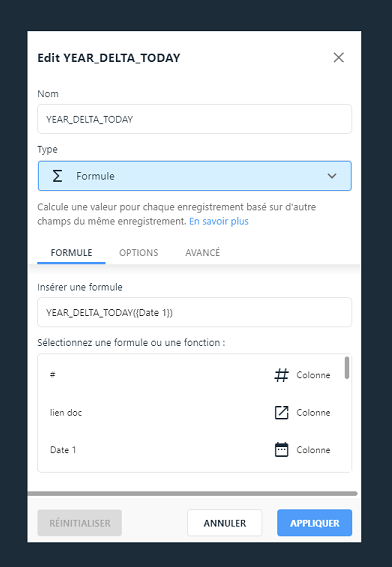Click the ANNULER button
The height and width of the screenshot is (567, 392).
click(225, 523)
